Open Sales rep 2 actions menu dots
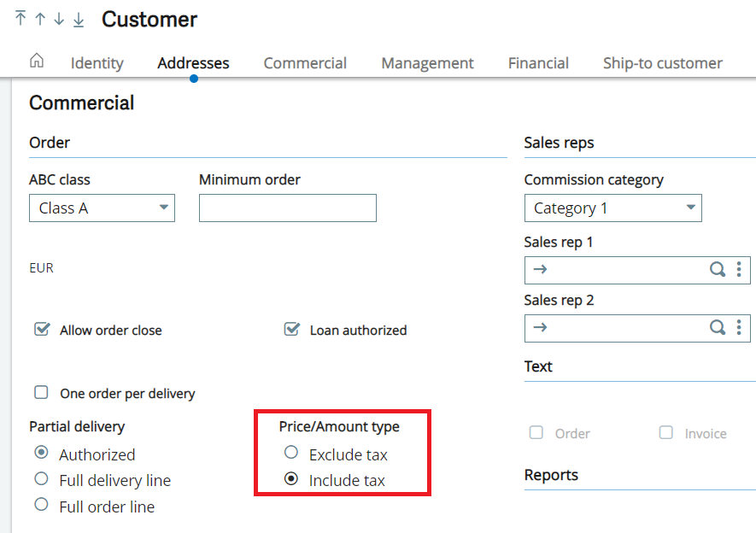The width and height of the screenshot is (756, 533). click(738, 328)
